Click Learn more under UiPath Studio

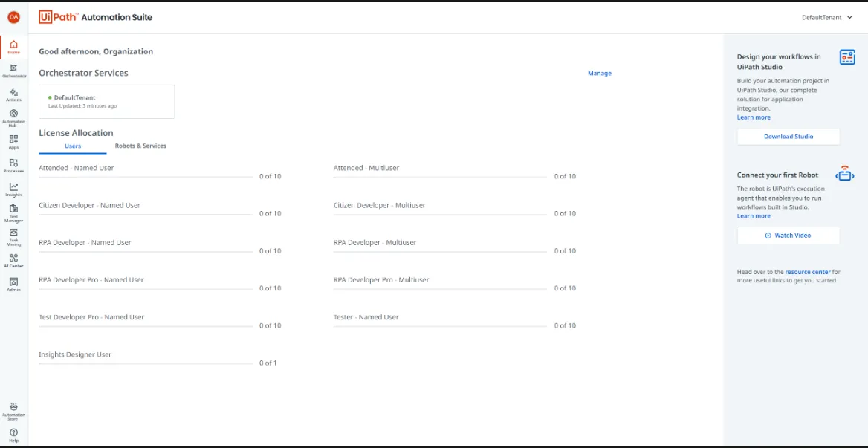click(754, 117)
